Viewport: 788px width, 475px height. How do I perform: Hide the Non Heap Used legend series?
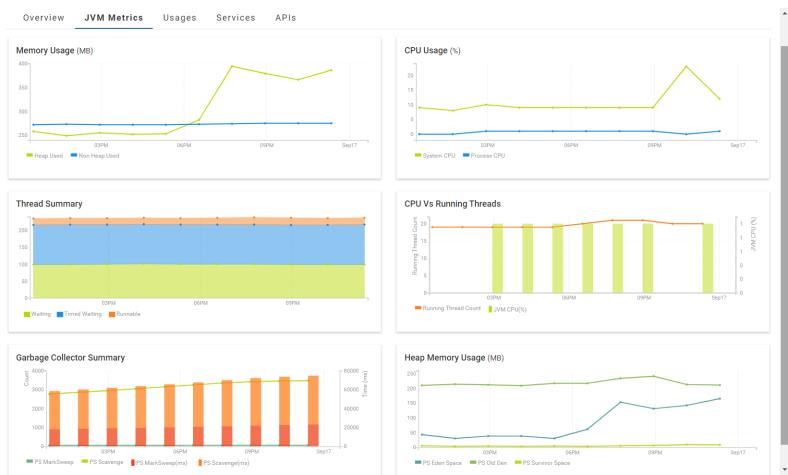[x=97, y=156]
